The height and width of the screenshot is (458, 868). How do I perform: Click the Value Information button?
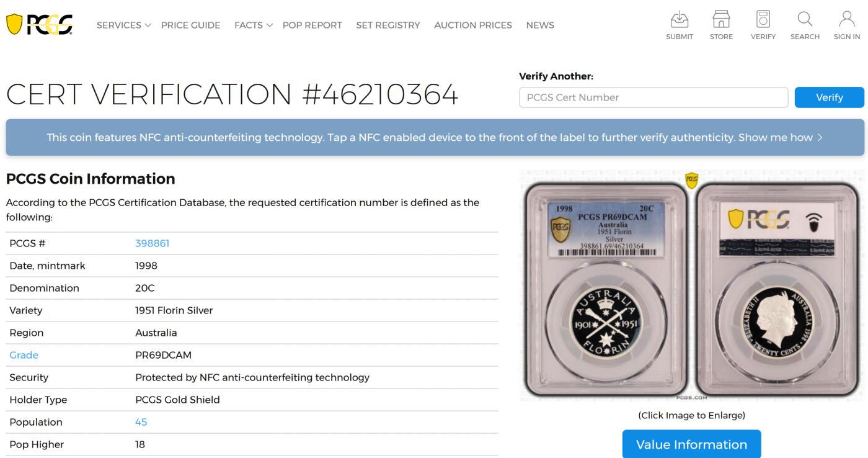click(x=691, y=444)
